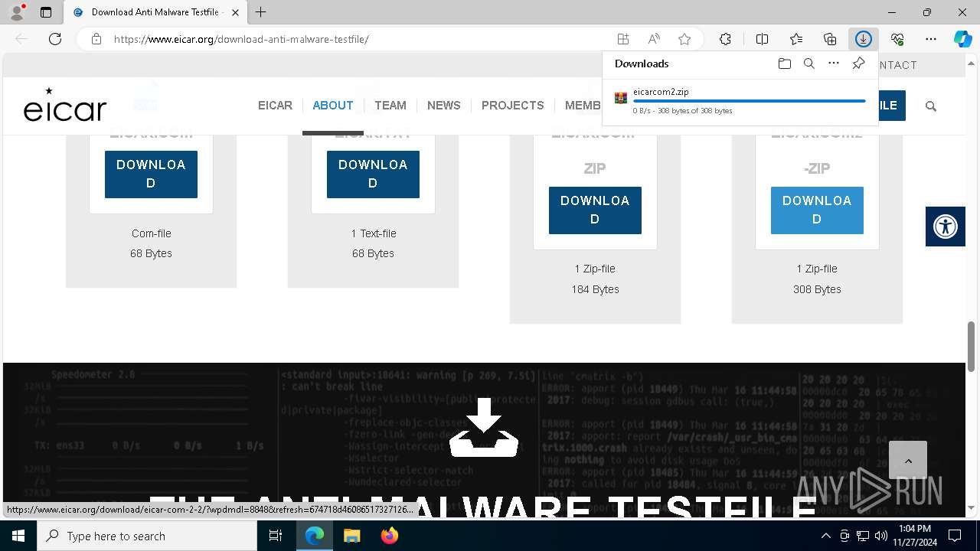Viewport: 980px width, 551px height.
Task: Open accessibility tools widget
Action: coord(946,227)
